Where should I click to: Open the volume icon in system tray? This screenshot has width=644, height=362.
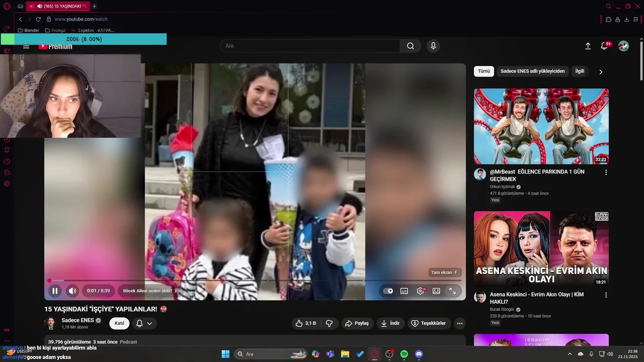[610, 354]
